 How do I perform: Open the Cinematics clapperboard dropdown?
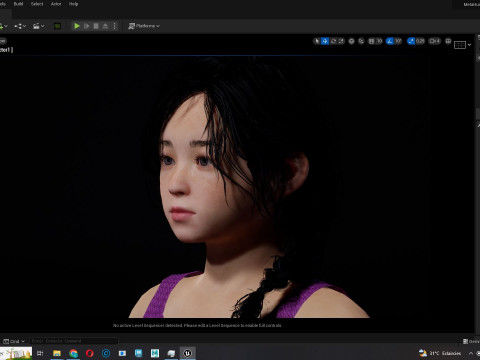pyautogui.click(x=39, y=26)
